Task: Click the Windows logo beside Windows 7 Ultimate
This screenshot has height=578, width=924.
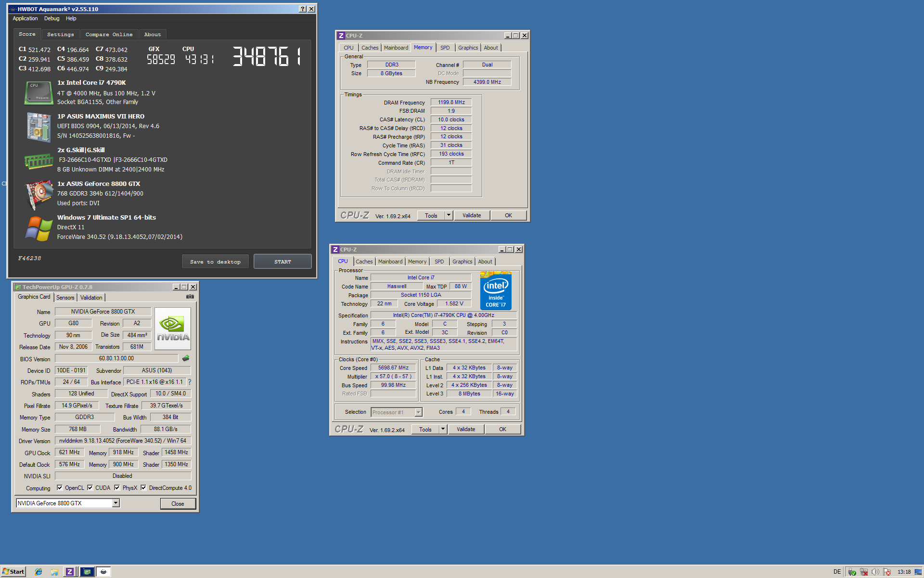Action: pos(38,228)
